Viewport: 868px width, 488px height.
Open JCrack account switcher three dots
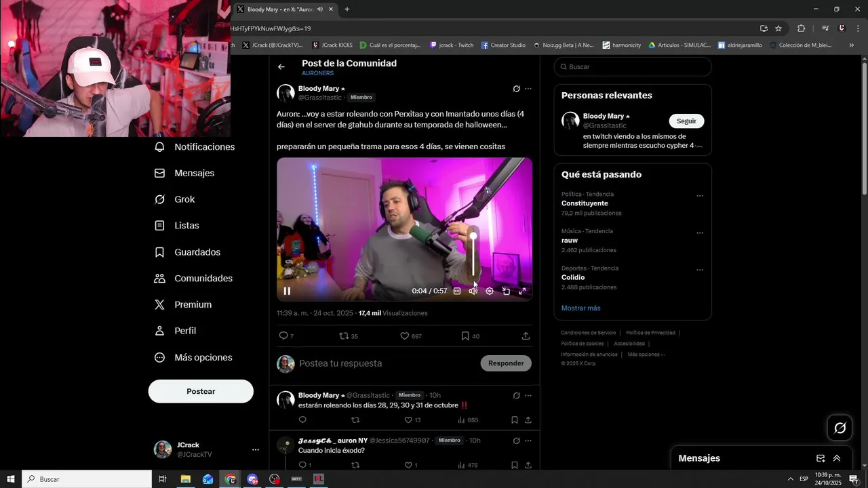click(x=256, y=449)
